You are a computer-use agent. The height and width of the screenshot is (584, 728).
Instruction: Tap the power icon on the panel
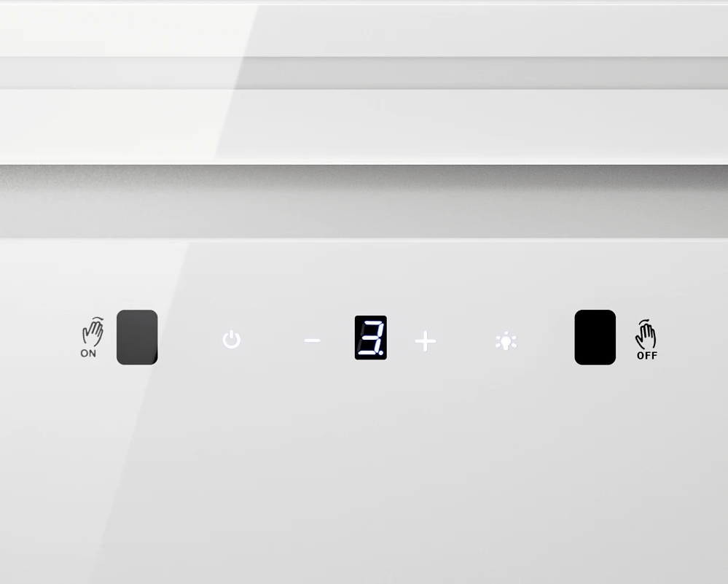pyautogui.click(x=231, y=340)
